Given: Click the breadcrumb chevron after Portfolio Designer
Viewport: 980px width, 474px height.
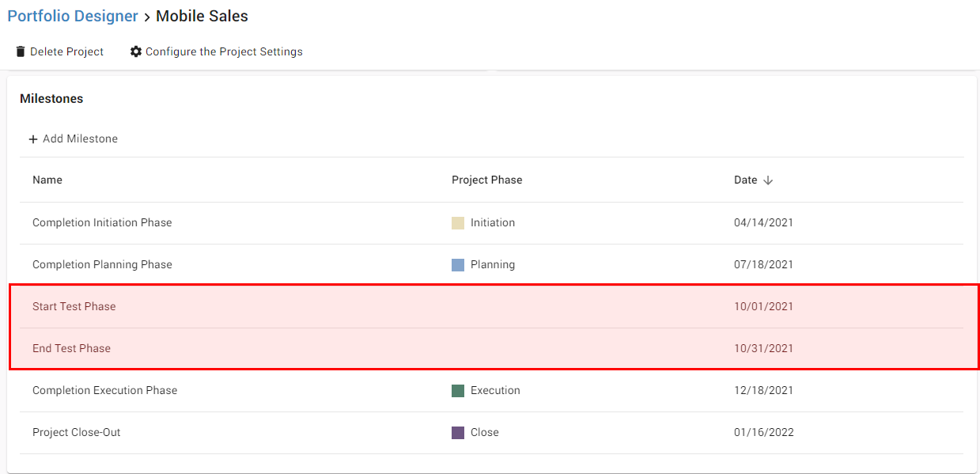Looking at the screenshot, I should [147, 17].
